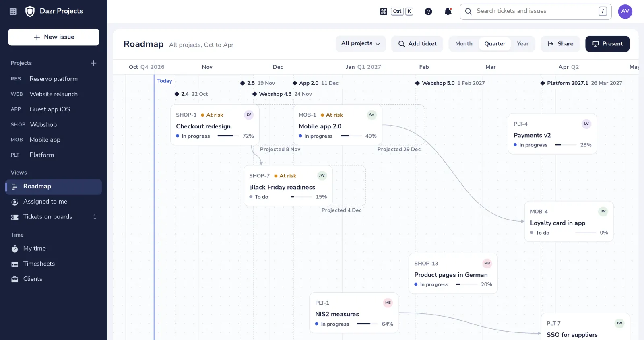Open Guest app iOS project
The image size is (644, 340).
click(x=54, y=109)
